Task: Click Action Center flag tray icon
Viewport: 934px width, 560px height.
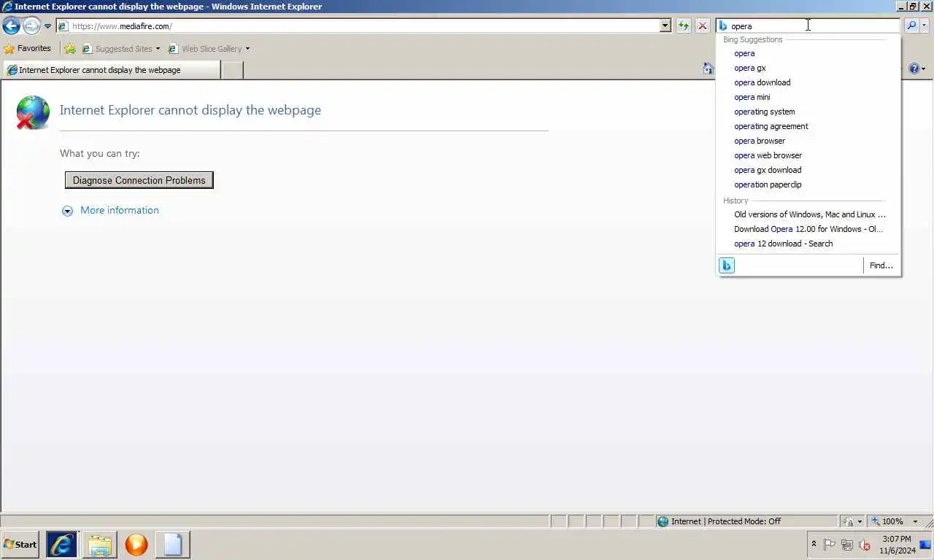Action: (x=830, y=545)
